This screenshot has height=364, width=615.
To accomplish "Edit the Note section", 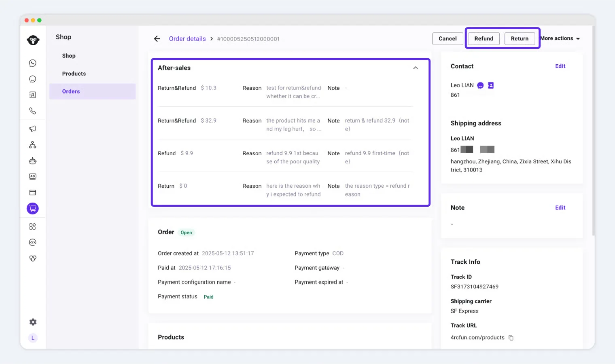I will coord(560,207).
